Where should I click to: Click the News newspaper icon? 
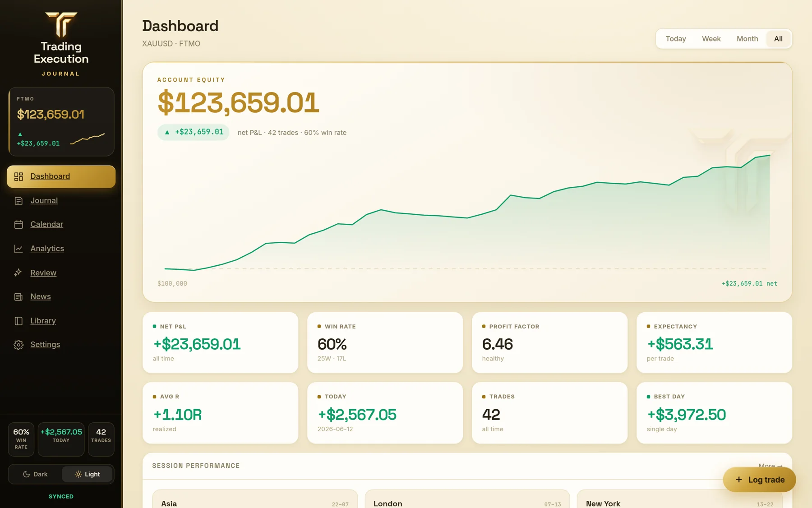click(18, 296)
